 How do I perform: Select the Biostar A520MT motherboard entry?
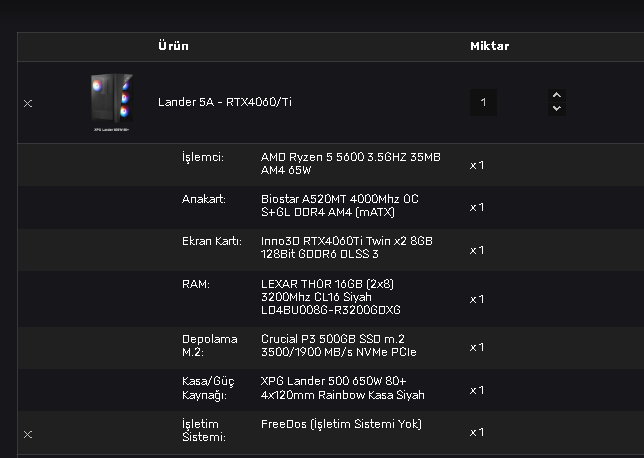(x=340, y=206)
